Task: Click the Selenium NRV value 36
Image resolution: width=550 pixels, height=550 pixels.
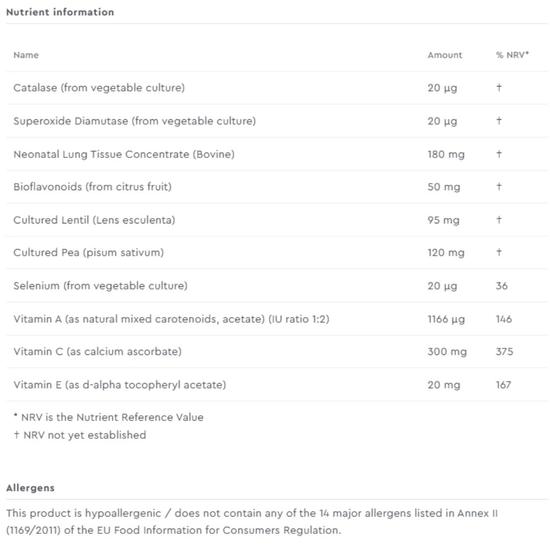Action: tap(502, 286)
